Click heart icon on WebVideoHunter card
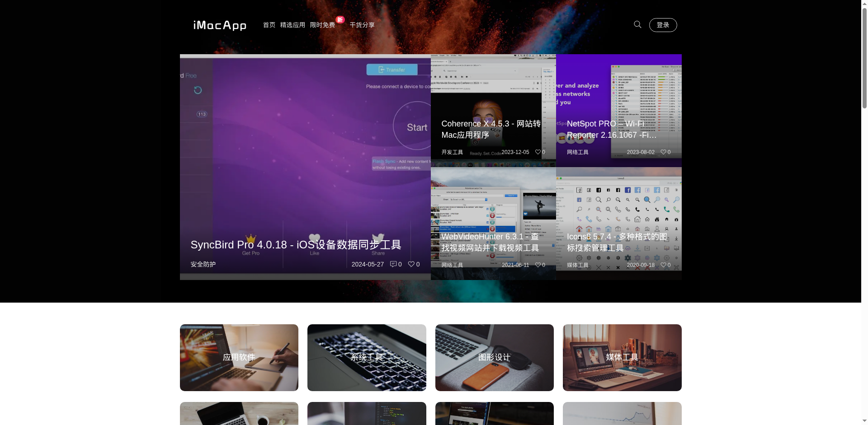The width and height of the screenshot is (868, 425). click(538, 265)
